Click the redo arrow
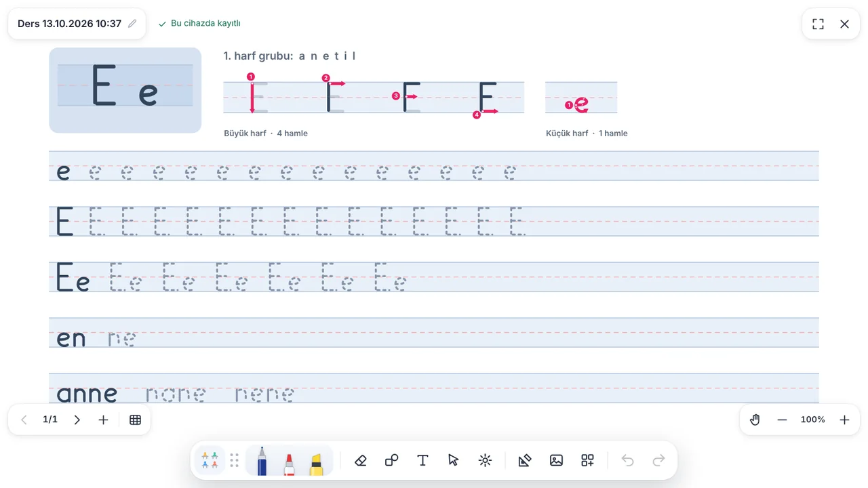Screen dimensions: 868x488 click(658, 461)
